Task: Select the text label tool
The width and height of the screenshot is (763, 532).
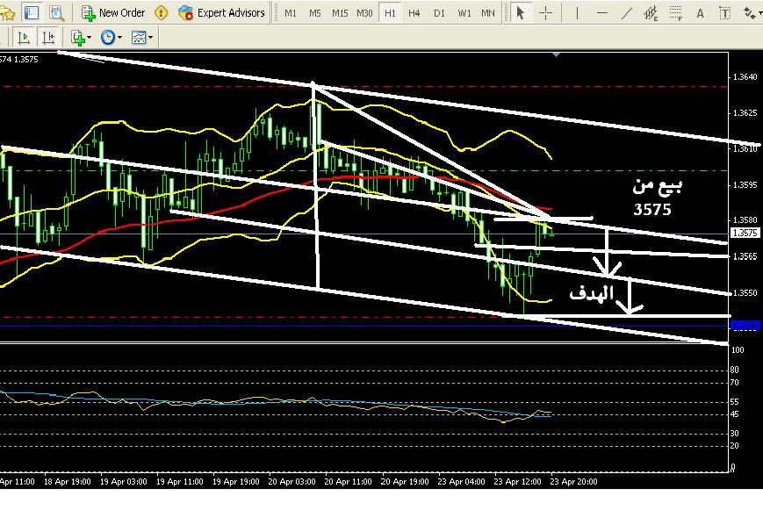Action: (x=700, y=13)
